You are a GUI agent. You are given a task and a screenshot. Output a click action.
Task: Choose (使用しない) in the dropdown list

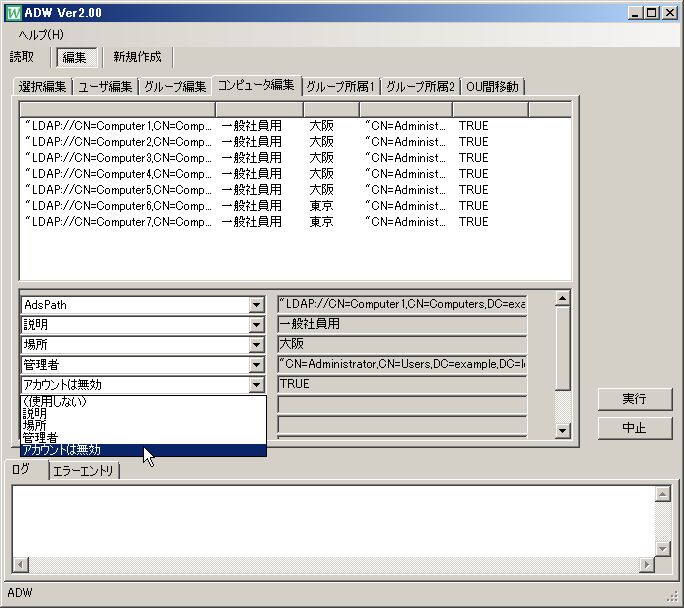[x=143, y=401]
